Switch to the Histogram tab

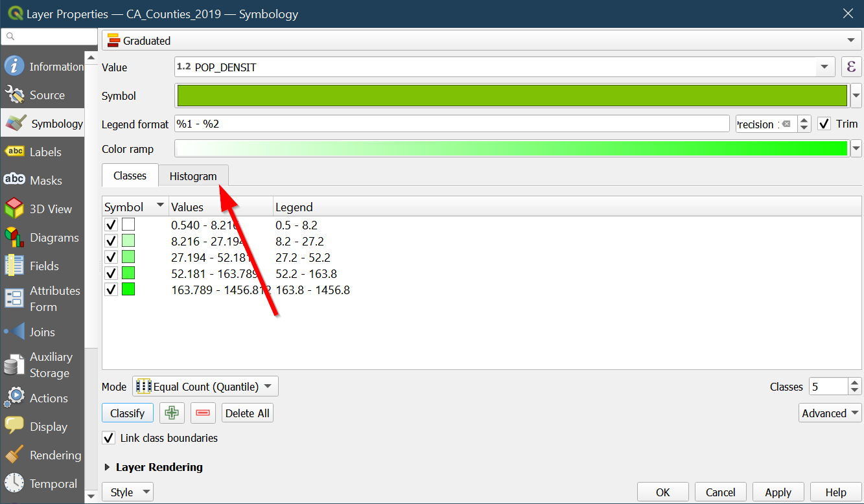point(193,176)
